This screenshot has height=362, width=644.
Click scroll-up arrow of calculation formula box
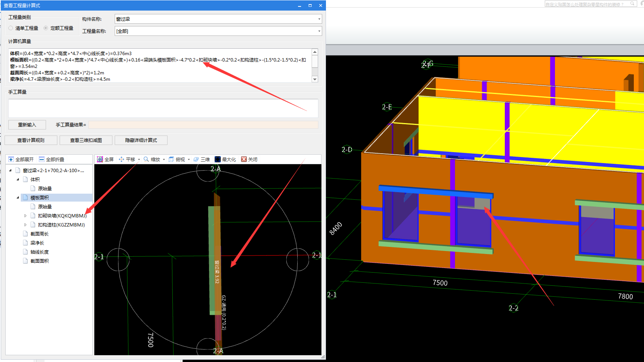315,52
